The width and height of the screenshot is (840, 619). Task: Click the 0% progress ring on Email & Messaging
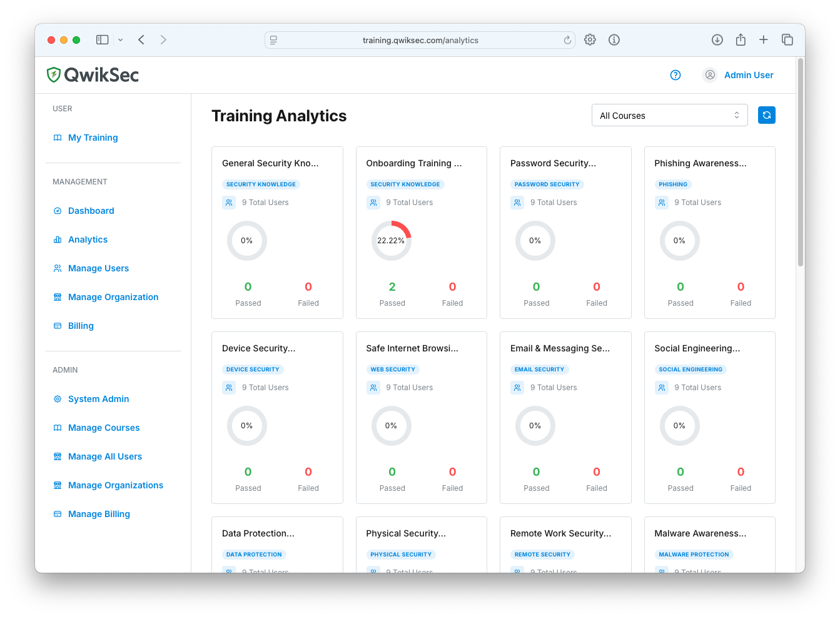tap(535, 426)
